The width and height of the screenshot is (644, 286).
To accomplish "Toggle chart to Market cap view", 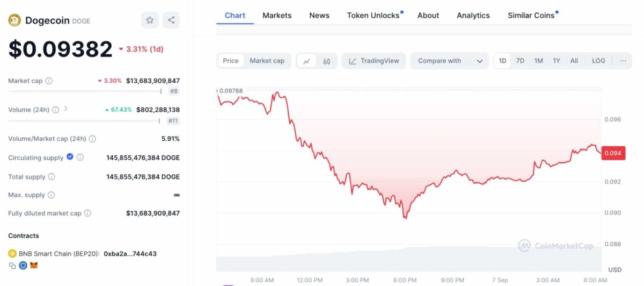I will tap(267, 61).
